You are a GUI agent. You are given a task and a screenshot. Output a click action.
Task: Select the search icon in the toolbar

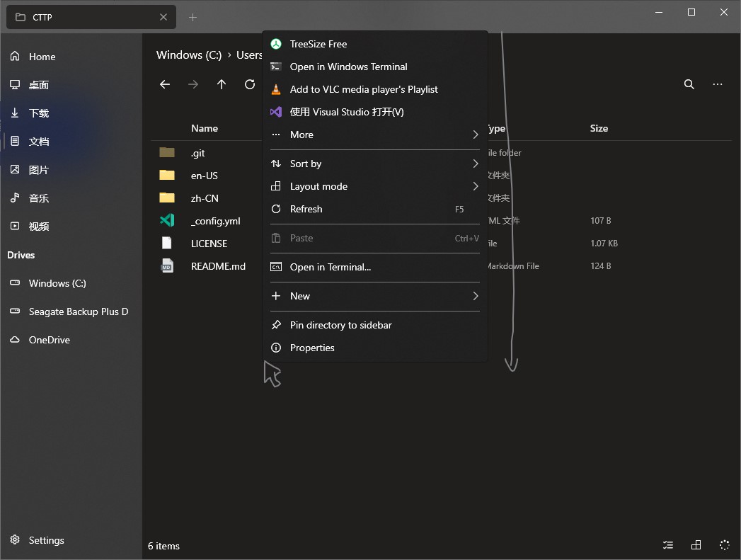pos(689,84)
